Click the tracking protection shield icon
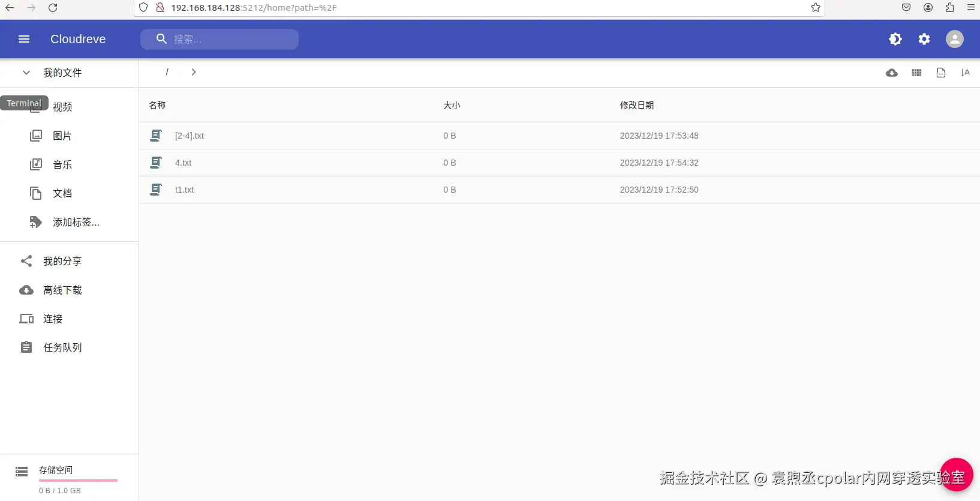 pos(143,8)
